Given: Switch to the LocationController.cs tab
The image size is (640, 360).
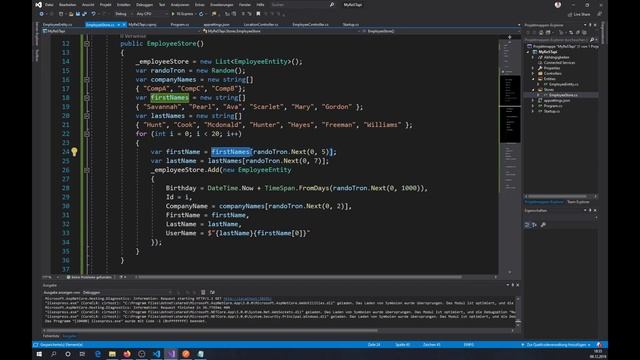Looking at the screenshot, I should coord(261,24).
